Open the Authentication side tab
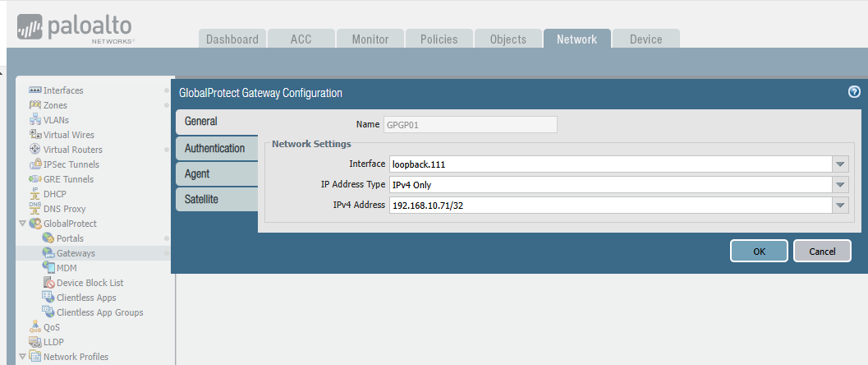The image size is (868, 365). pyautogui.click(x=217, y=148)
